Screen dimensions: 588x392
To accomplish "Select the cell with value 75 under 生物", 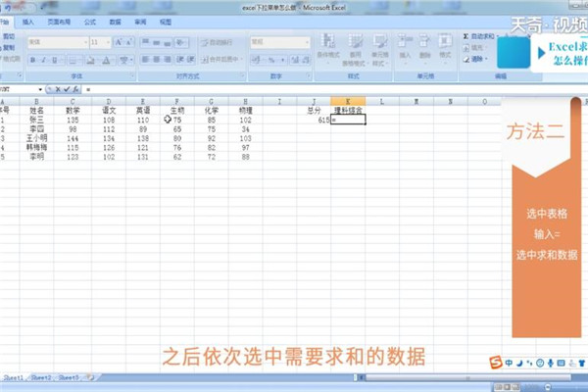I will [177, 120].
